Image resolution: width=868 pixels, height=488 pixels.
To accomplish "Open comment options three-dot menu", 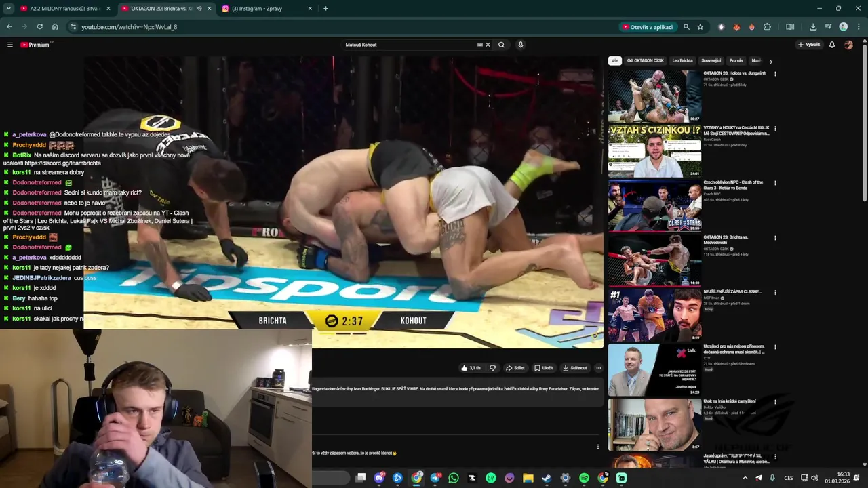I will point(597,447).
